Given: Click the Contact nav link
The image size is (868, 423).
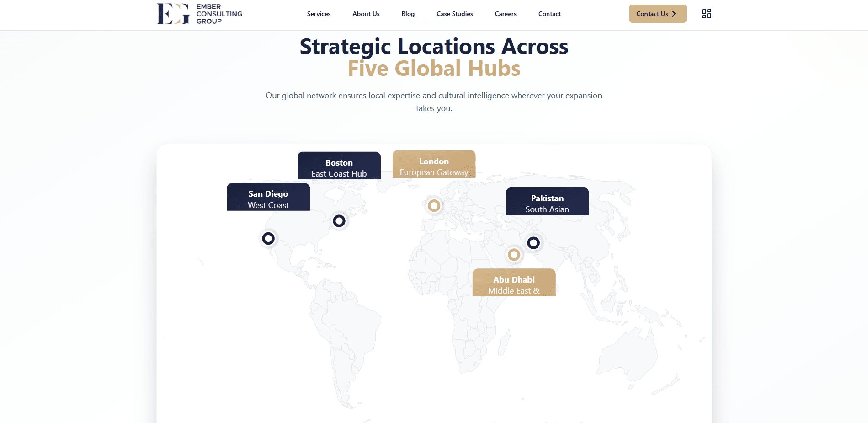Looking at the screenshot, I should pyautogui.click(x=549, y=14).
